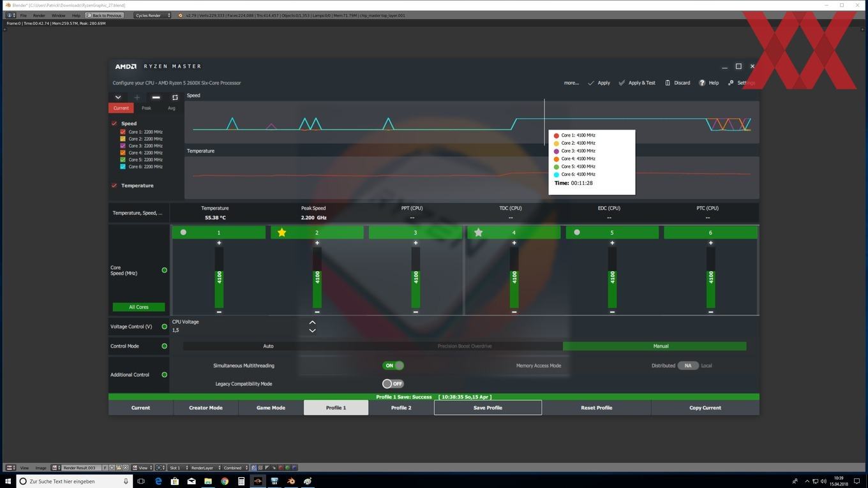
Task: Open Blender's Combined pass dropdown
Action: point(236,468)
